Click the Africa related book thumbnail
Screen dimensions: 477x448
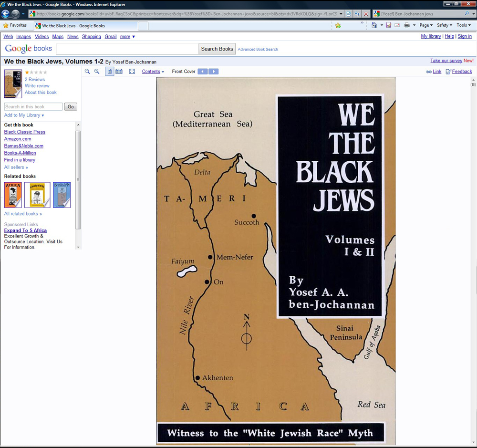(x=13, y=195)
